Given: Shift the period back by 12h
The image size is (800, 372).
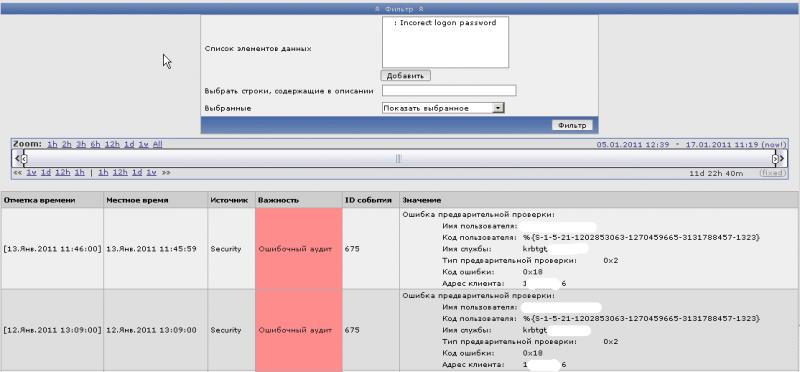Looking at the screenshot, I should tap(62, 172).
